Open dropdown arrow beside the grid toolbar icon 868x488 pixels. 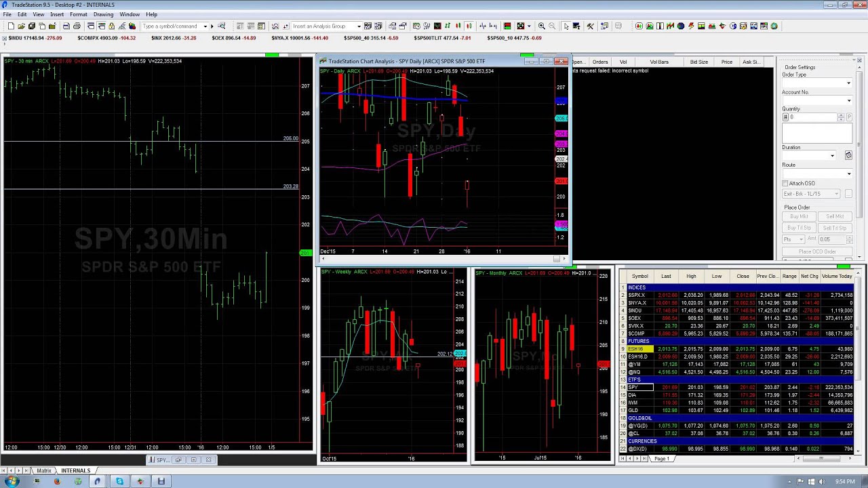click(529, 26)
